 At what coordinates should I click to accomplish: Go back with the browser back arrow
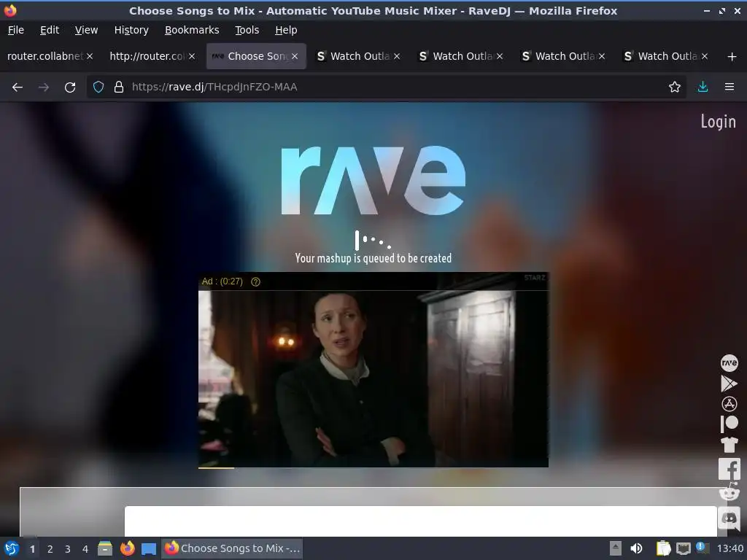click(18, 87)
